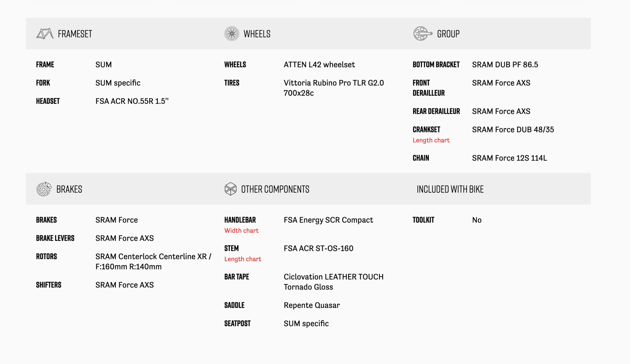This screenshot has width=630, height=364.
Task: Click the CHAIN label
Action: coord(421,158)
